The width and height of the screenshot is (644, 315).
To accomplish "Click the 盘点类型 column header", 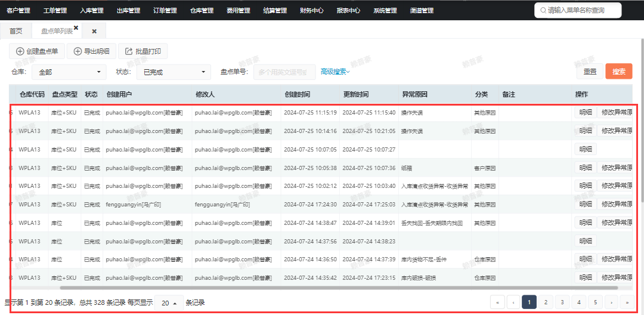I will [x=64, y=94].
